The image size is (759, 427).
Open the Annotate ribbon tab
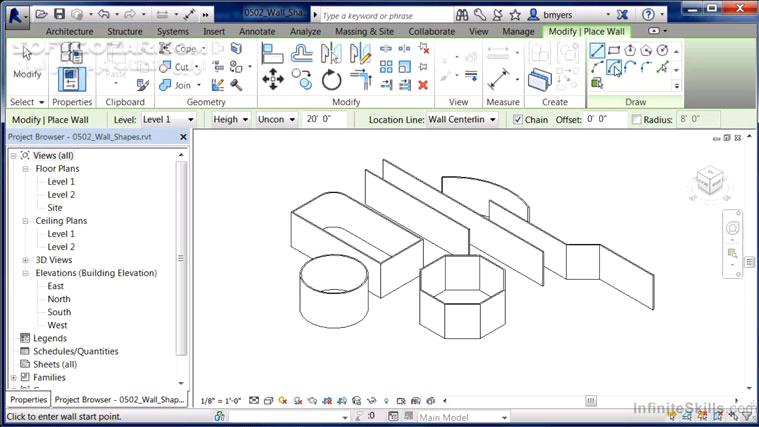[257, 31]
